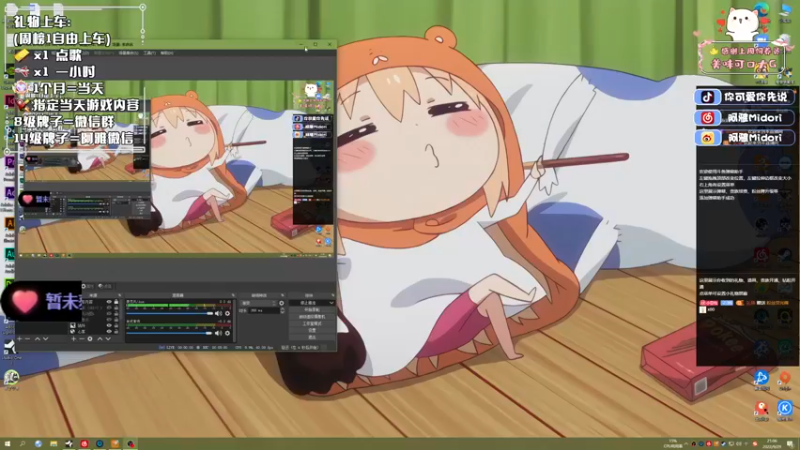The image size is (800, 450).
Task: Open File Explorer from the taskbar
Action: [54, 444]
